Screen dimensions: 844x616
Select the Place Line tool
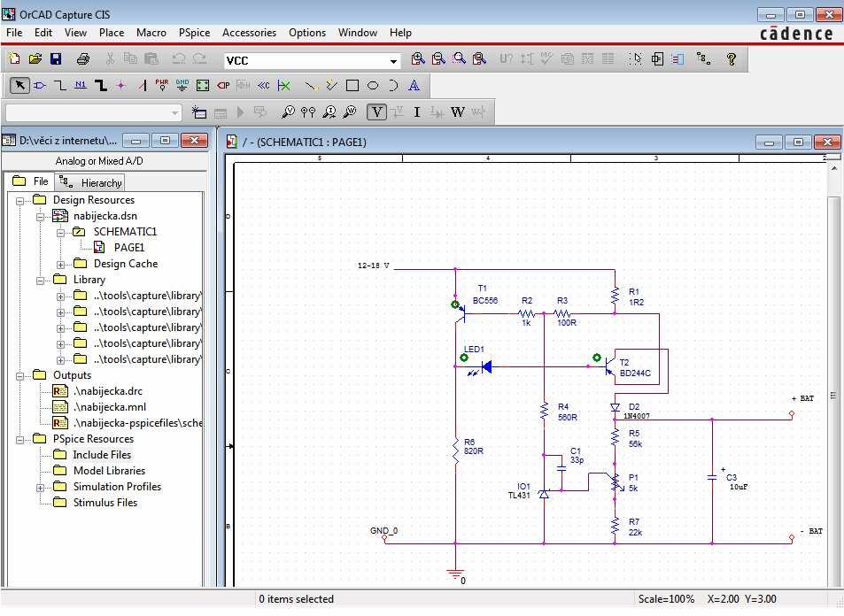click(x=311, y=86)
